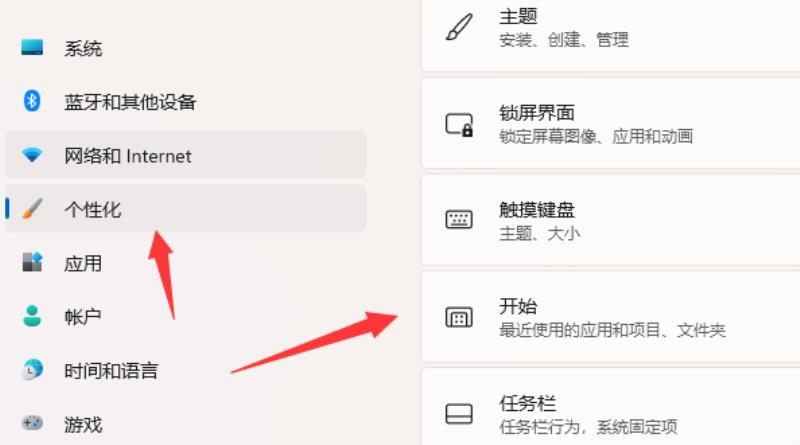Open 锁屏界面 settings entry
The image size is (800, 445).
point(610,123)
